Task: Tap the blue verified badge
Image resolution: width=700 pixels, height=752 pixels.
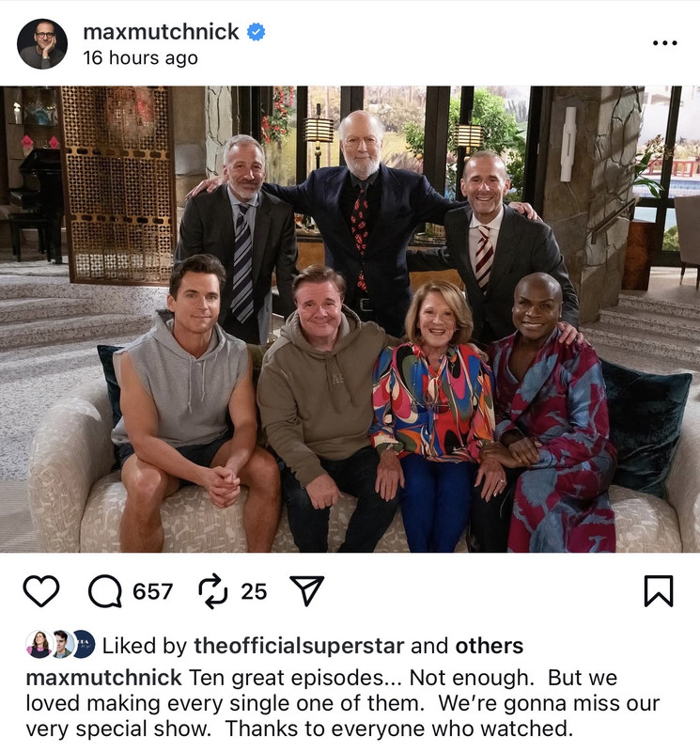Action: click(x=256, y=32)
